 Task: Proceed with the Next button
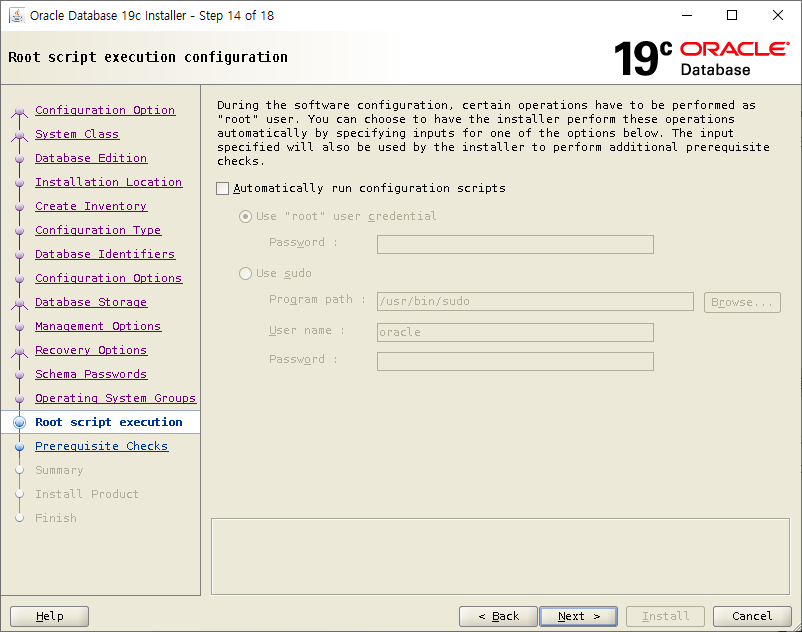[578, 616]
